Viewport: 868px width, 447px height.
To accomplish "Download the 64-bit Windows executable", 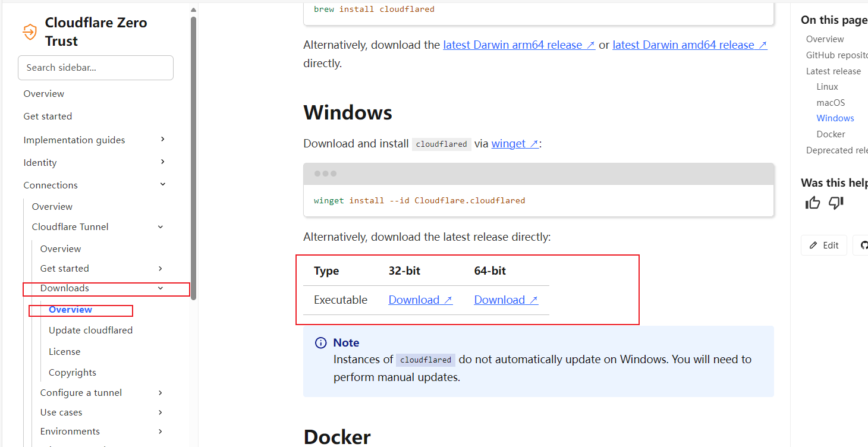I will click(506, 300).
